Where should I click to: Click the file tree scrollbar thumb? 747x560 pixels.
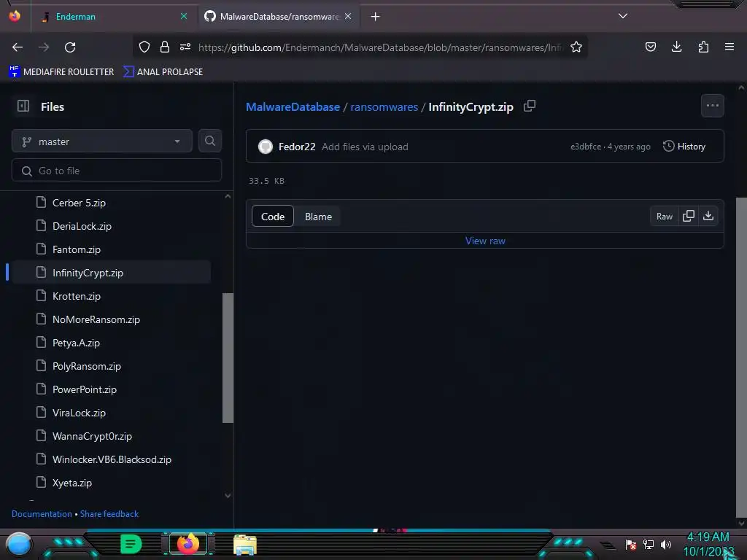tap(228, 357)
